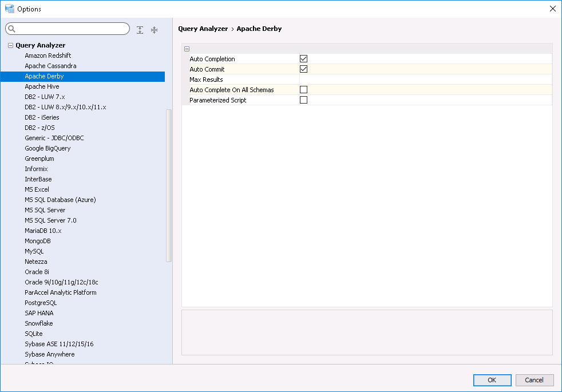This screenshot has width=562, height=392.
Task: Select Apache Cassandra in the tree
Action: click(x=50, y=66)
